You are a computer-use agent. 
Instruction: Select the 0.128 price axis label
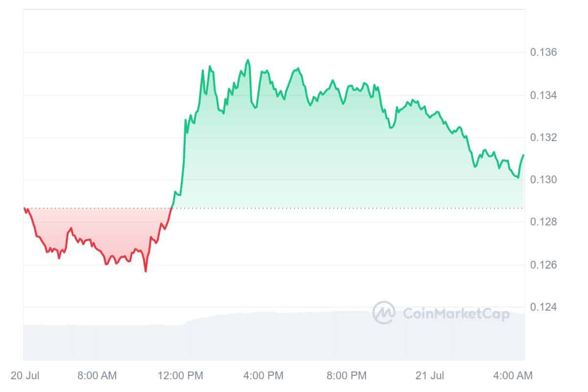544,222
